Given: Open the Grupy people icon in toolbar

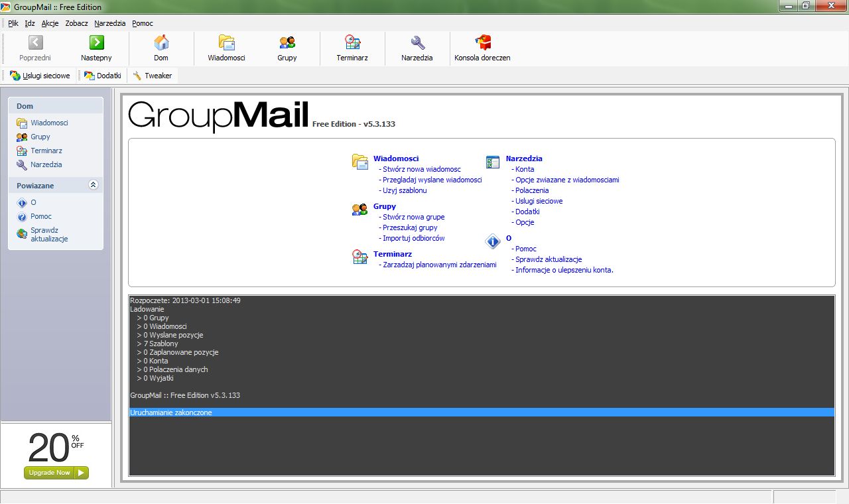Looking at the screenshot, I should pos(287,43).
